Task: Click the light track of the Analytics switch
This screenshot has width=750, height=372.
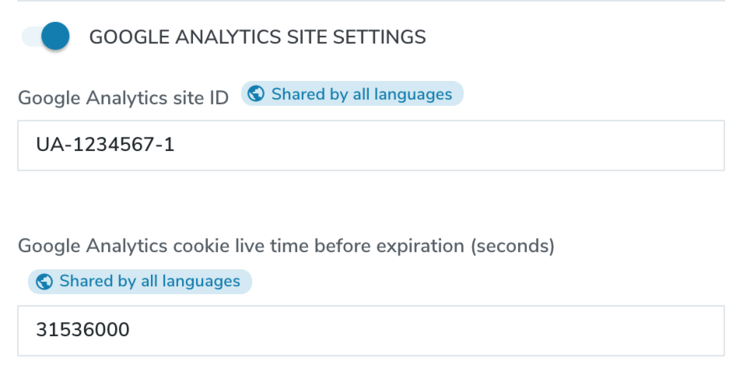Action: [x=31, y=37]
